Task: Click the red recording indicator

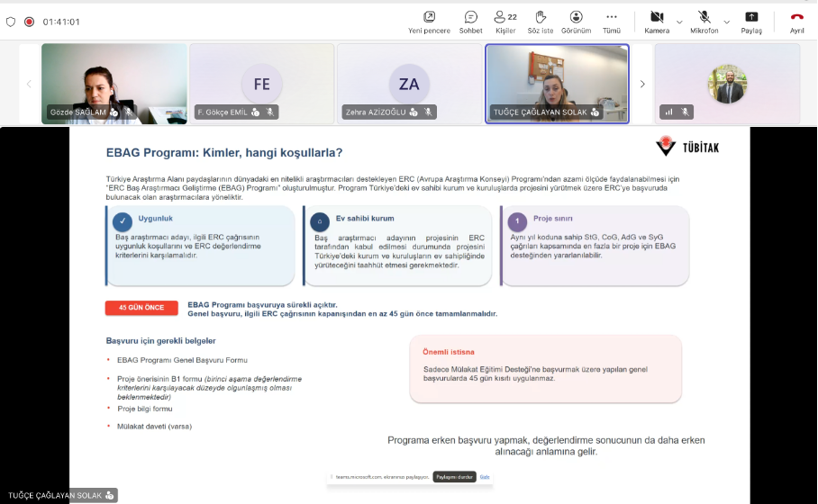Action: (29, 22)
